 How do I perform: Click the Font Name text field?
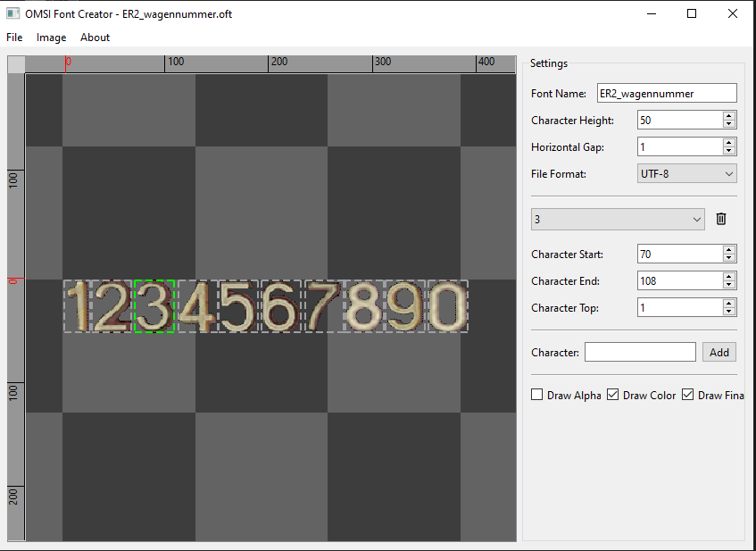666,93
